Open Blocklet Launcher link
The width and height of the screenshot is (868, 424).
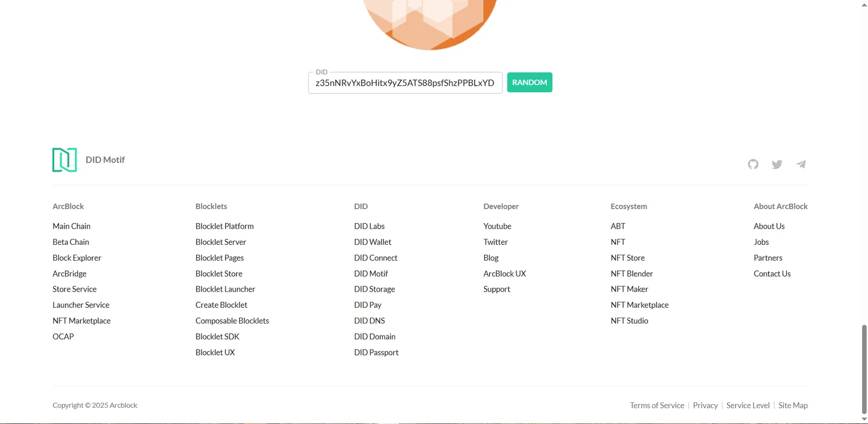tap(225, 289)
